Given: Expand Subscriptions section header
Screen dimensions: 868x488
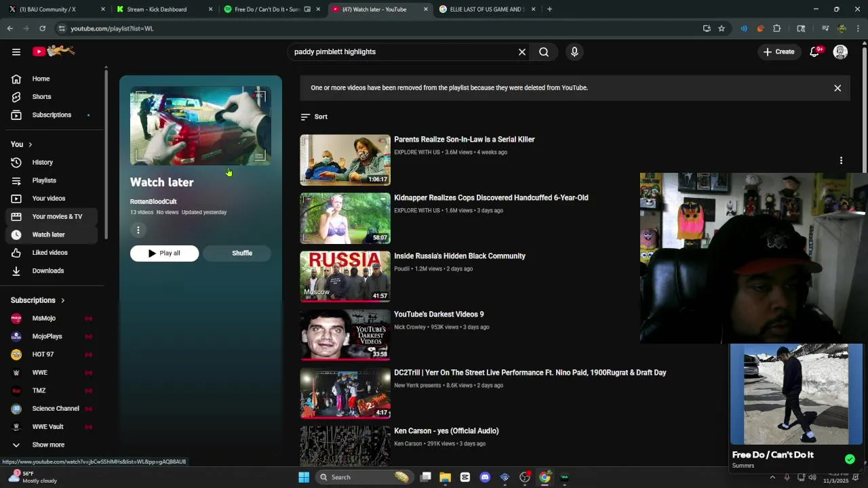Looking at the screenshot, I should pos(38,300).
